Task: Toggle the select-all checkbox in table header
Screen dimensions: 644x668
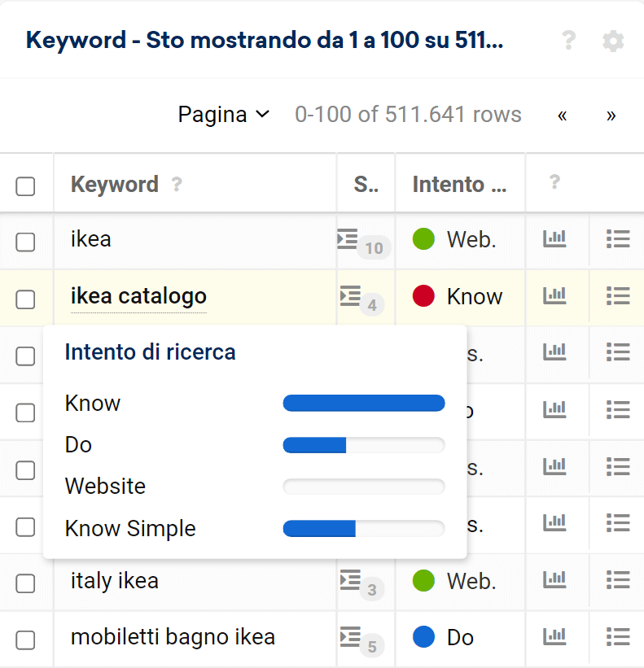Action: coord(25,186)
